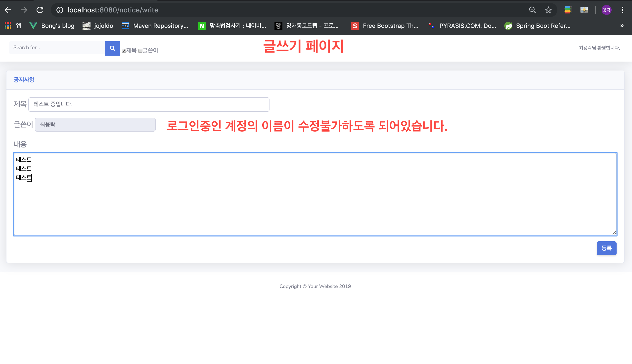Click the site information icon in address bar
The height and width of the screenshot is (364, 632).
60,10
